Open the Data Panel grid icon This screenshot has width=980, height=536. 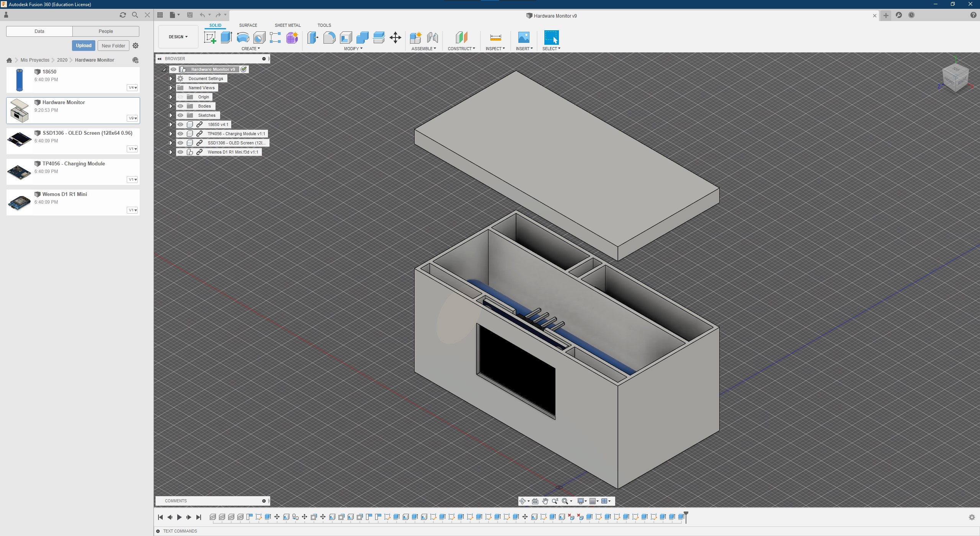click(160, 15)
